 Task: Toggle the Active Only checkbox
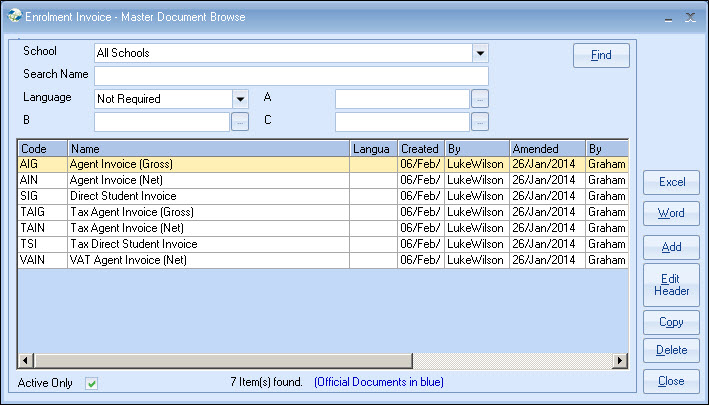coord(91,383)
